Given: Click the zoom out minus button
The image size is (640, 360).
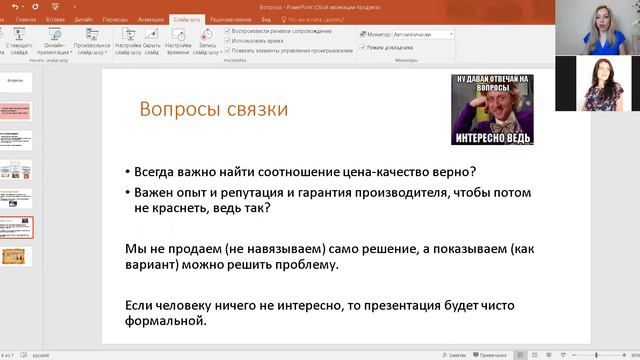Looking at the screenshot, I should click(574, 356).
